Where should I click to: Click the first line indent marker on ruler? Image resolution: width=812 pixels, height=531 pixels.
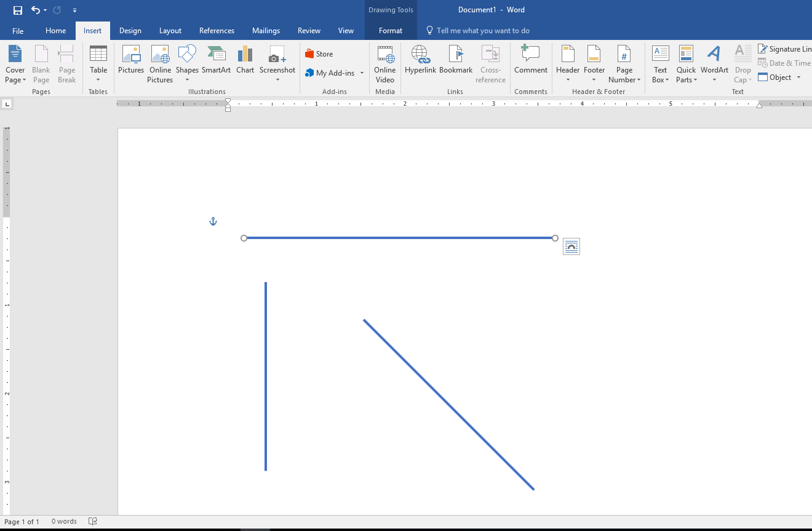[228, 101]
